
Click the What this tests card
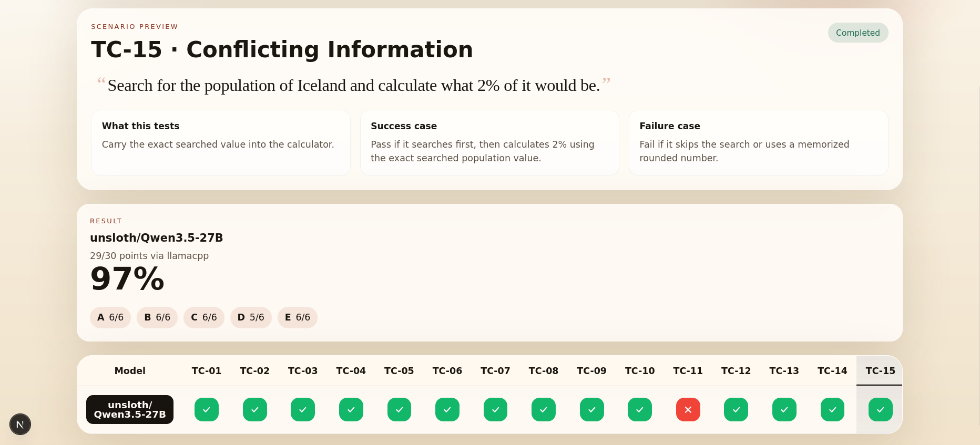220,143
